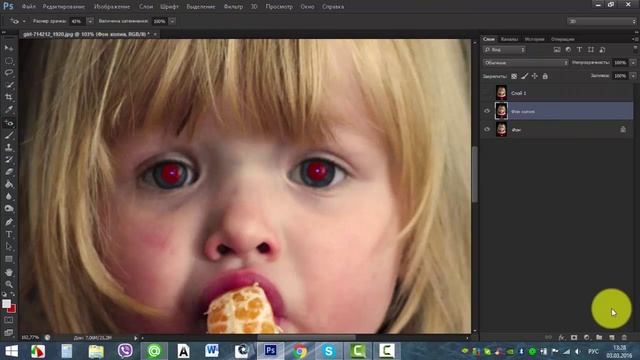
Task: Open layer styles fx menu
Action: (x=562, y=338)
